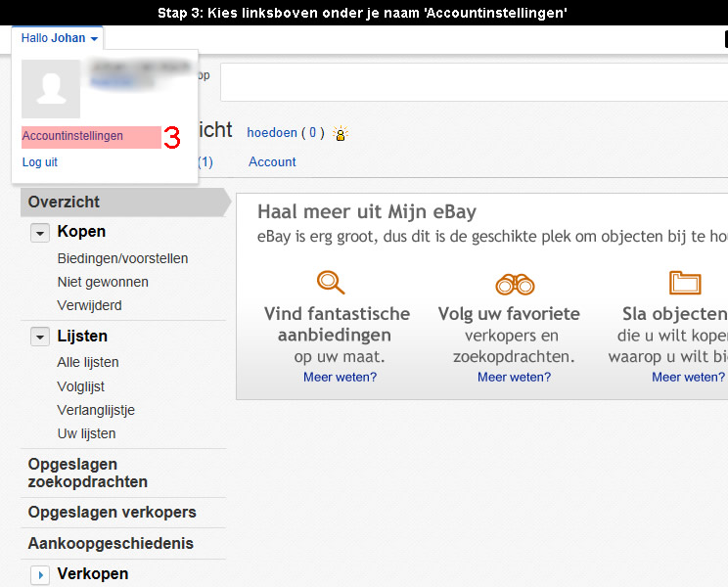The width and height of the screenshot is (728, 587).
Task: Open Meer weten under Sla objecten
Action: [688, 378]
